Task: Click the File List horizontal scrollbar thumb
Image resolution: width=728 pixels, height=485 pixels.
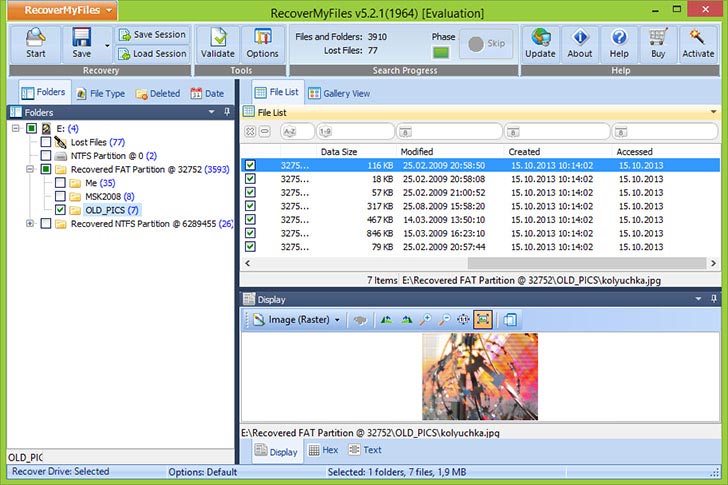Action: (x=587, y=263)
